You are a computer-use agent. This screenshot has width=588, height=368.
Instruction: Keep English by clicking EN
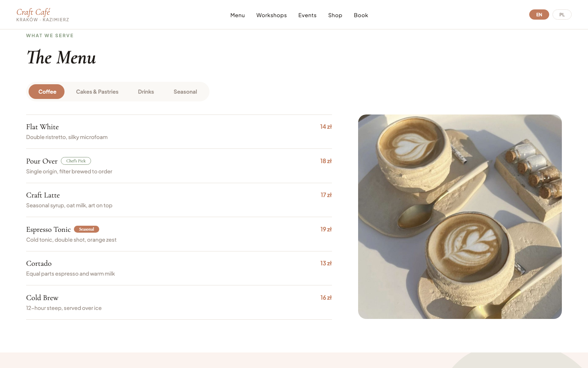click(x=539, y=14)
